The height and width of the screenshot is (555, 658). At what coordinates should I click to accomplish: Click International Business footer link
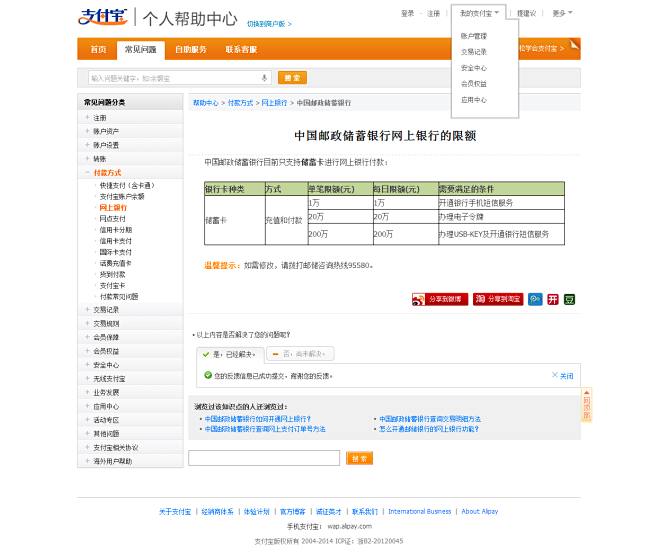click(x=420, y=511)
